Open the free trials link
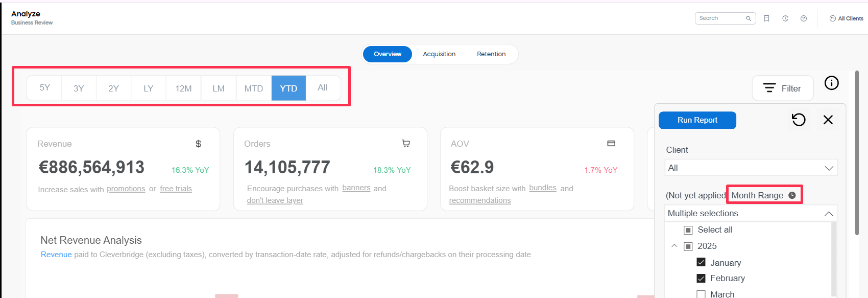 [x=176, y=189]
